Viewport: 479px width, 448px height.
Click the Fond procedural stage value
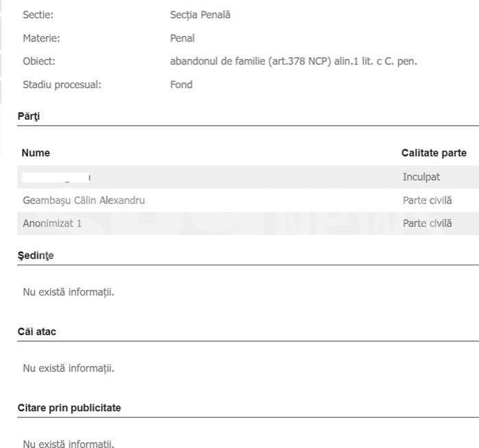point(181,85)
